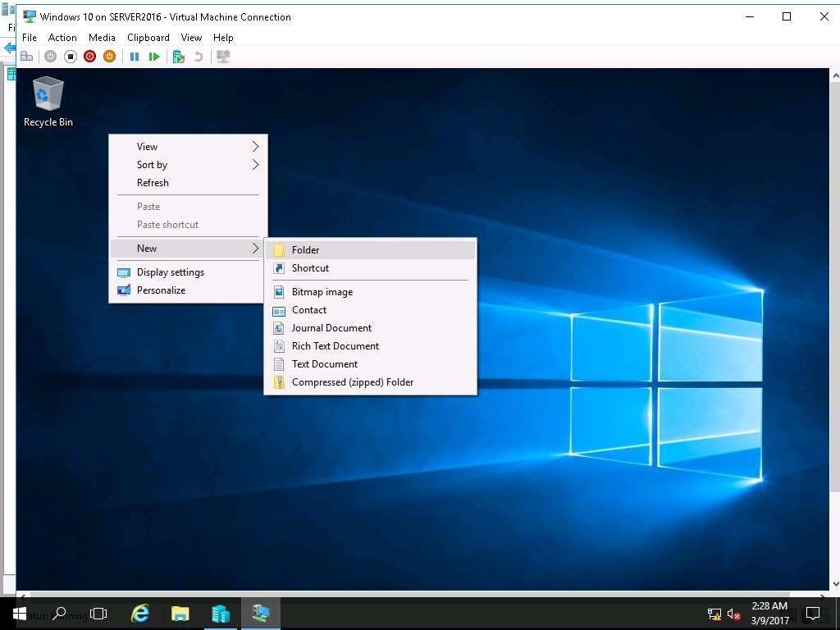The image size is (840, 630).
Task: Open the Help menu
Action: [x=223, y=38]
